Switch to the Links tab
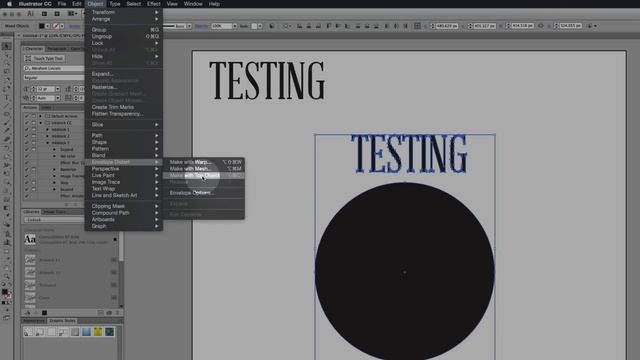 click(46, 108)
